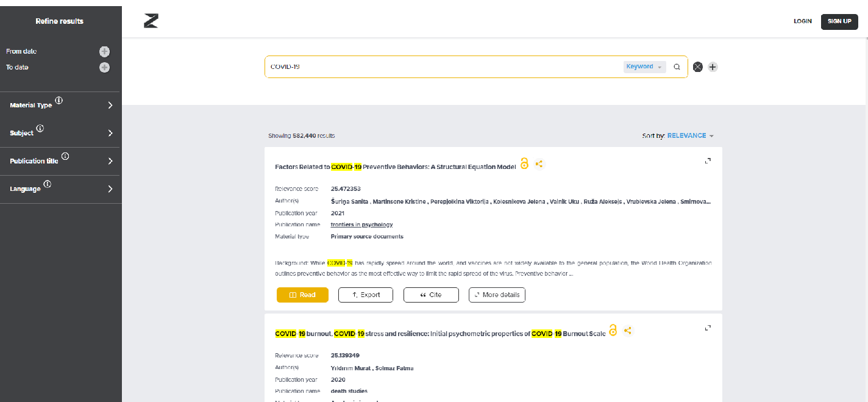868x402 pixels.
Task: Click share icon on COVID-19 burnout result
Action: click(628, 331)
